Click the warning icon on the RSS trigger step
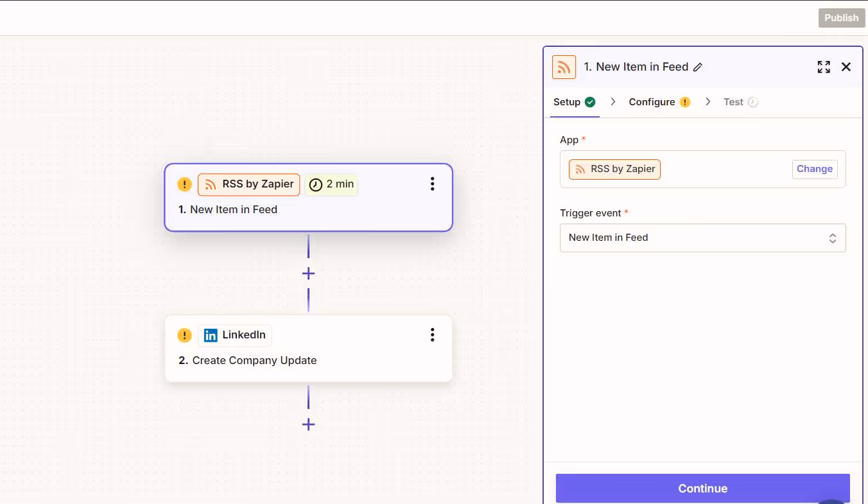 [184, 184]
